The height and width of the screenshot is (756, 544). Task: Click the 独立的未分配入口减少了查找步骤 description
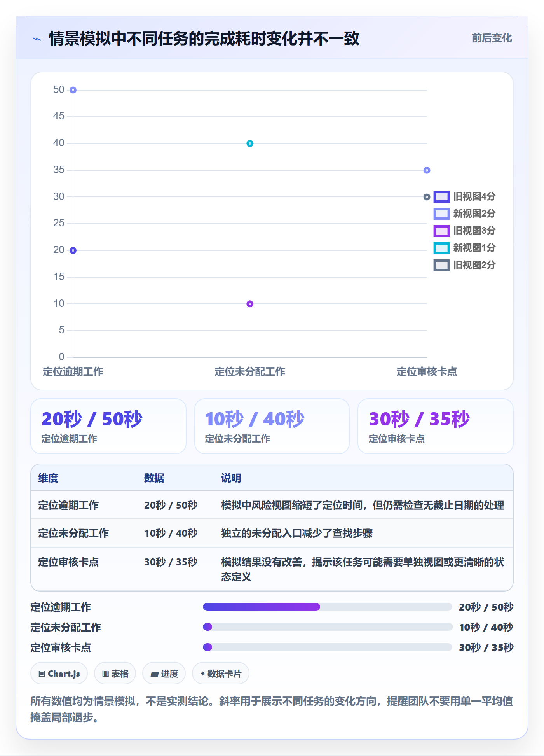click(x=297, y=533)
